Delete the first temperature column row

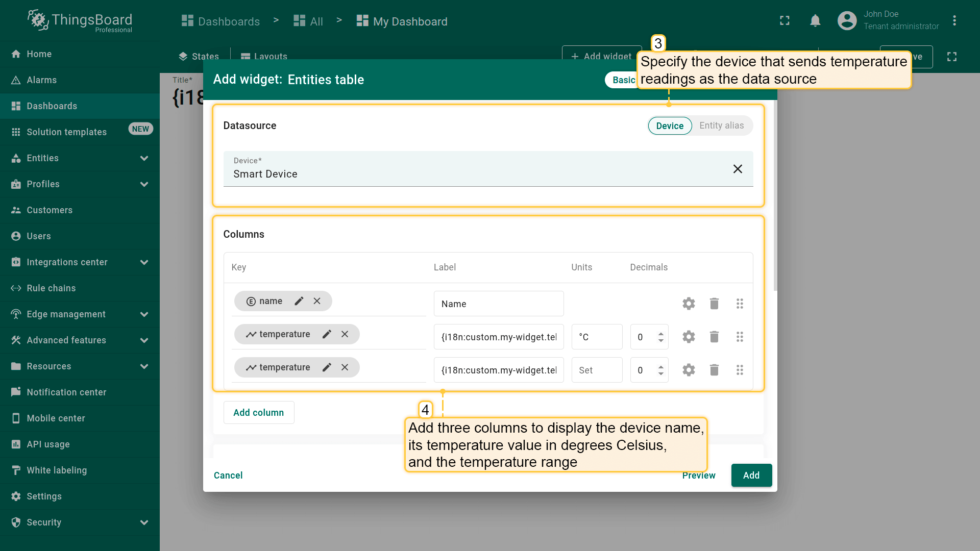coord(714,337)
